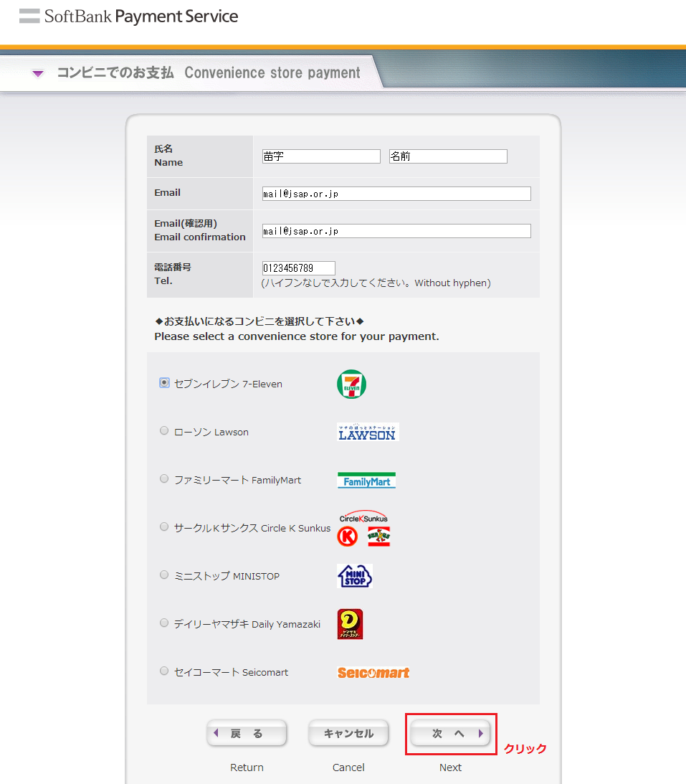Click the 'ミニストップ MINISTOP' label text
The width and height of the screenshot is (686, 784).
[x=227, y=576]
